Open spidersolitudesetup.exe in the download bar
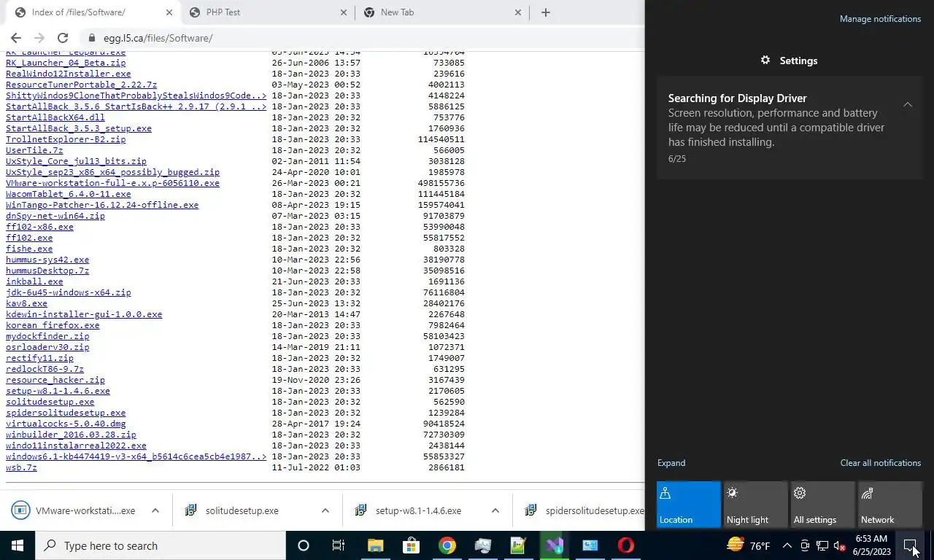The image size is (934, 560). (584, 510)
